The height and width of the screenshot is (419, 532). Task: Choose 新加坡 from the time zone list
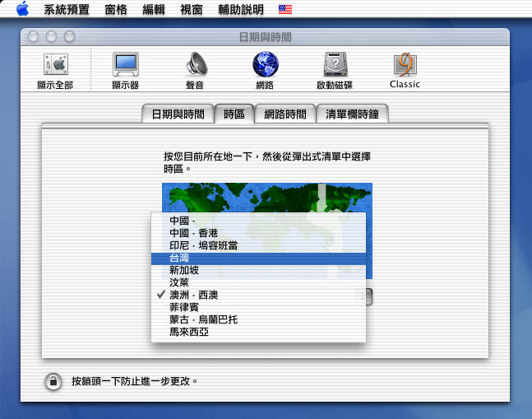[258, 270]
